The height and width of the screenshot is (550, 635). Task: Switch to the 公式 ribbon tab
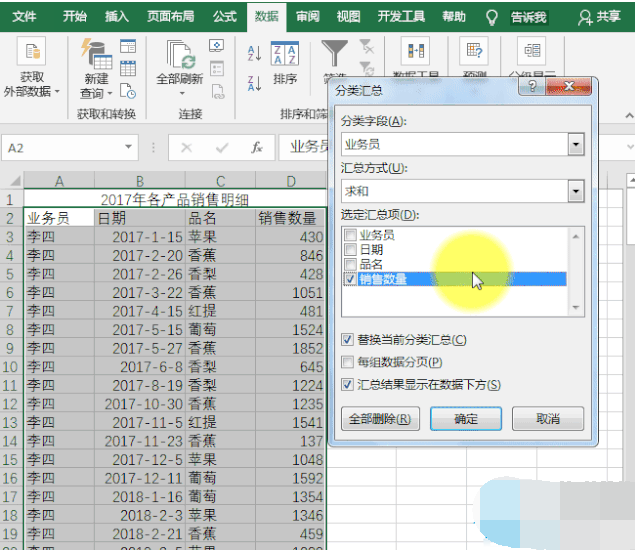click(x=224, y=17)
